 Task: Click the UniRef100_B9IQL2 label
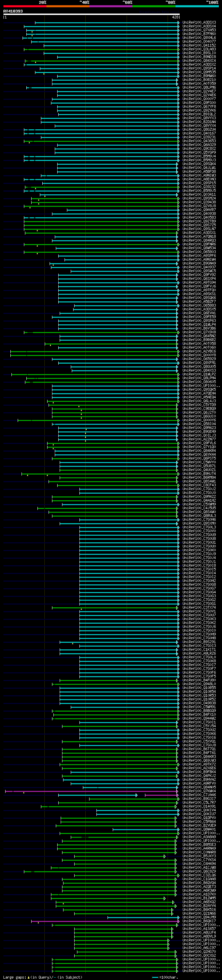click(x=199, y=114)
